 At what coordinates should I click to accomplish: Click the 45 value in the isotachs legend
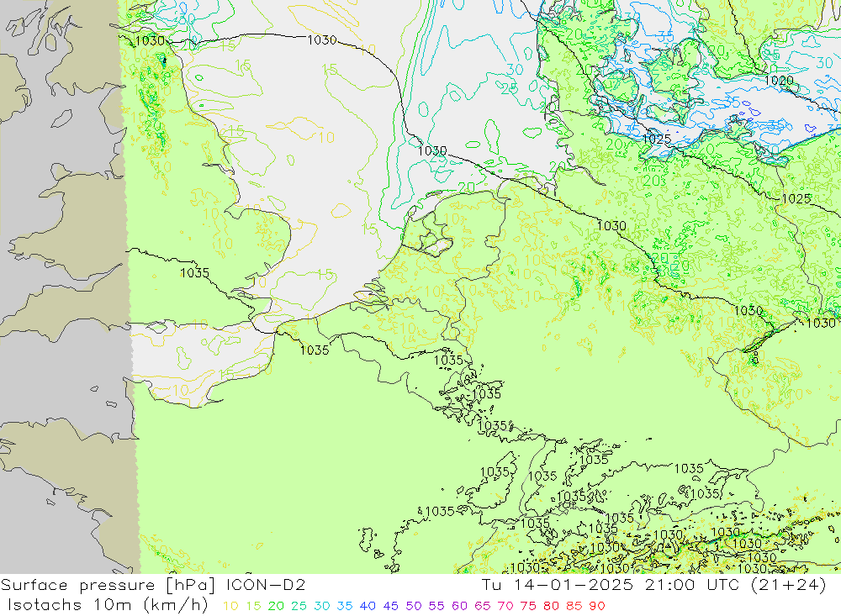pyautogui.click(x=390, y=606)
